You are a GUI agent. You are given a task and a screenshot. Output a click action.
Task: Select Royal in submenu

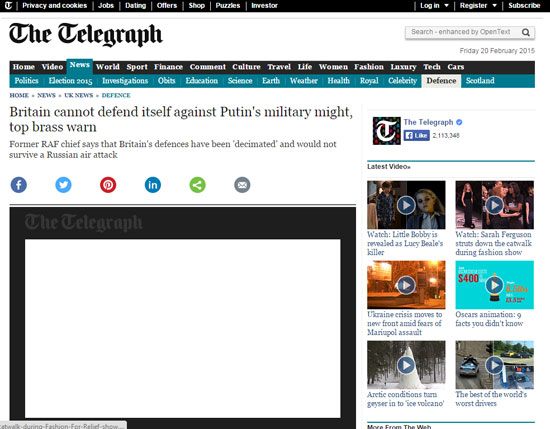[x=369, y=81]
